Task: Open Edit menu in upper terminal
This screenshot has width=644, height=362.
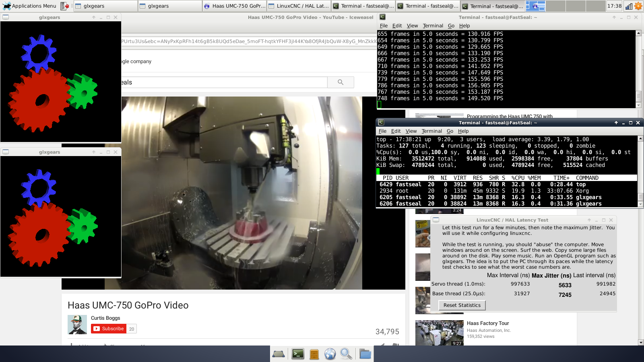Action: point(397,26)
